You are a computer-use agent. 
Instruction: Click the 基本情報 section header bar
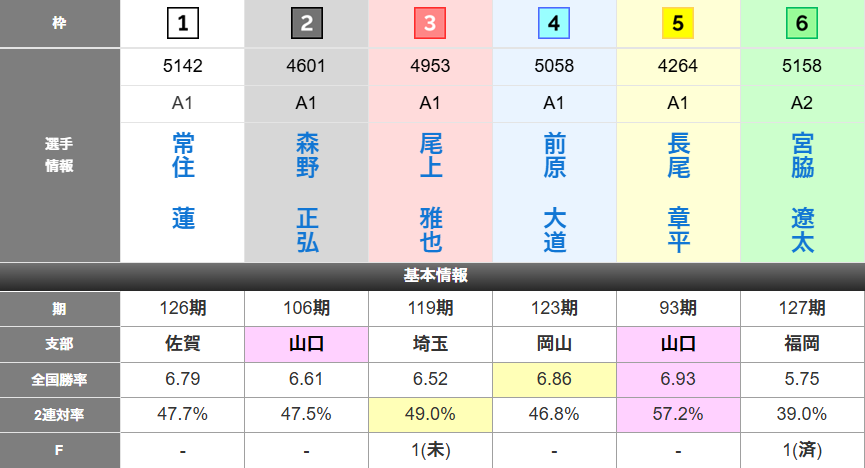coord(432,276)
